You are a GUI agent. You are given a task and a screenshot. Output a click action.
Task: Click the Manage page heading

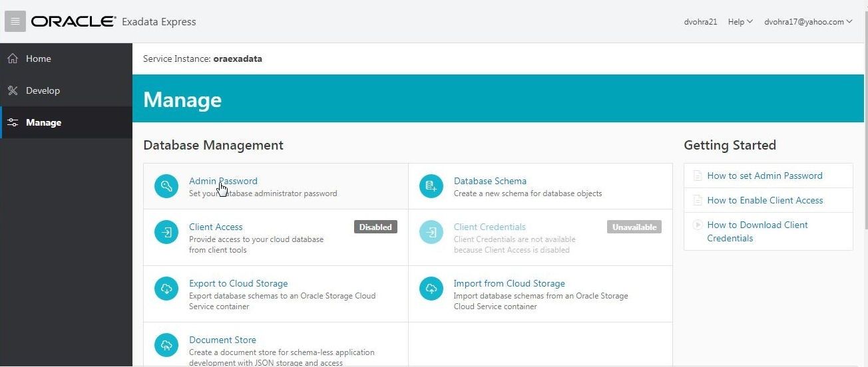[182, 99]
